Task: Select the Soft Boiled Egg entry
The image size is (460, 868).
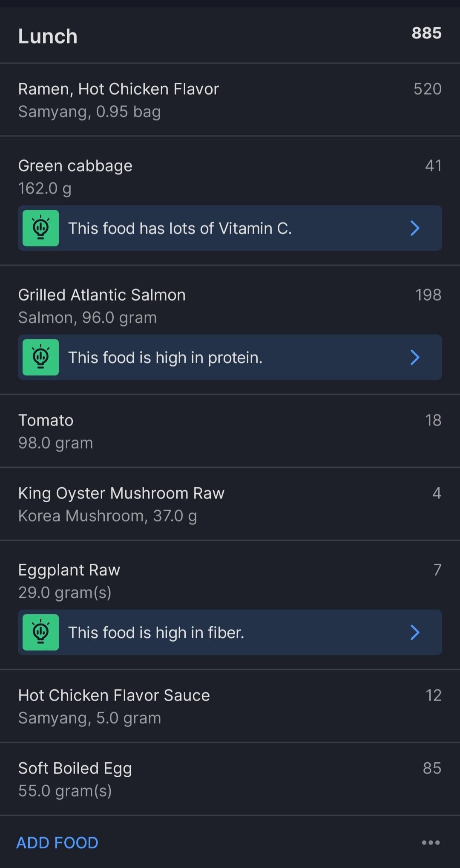Action: pyautogui.click(x=75, y=779)
